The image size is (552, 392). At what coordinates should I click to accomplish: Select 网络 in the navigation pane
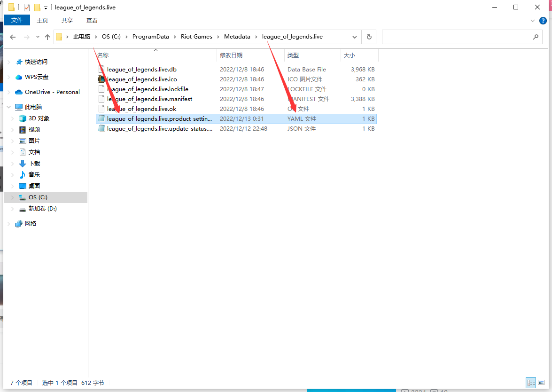(30, 224)
